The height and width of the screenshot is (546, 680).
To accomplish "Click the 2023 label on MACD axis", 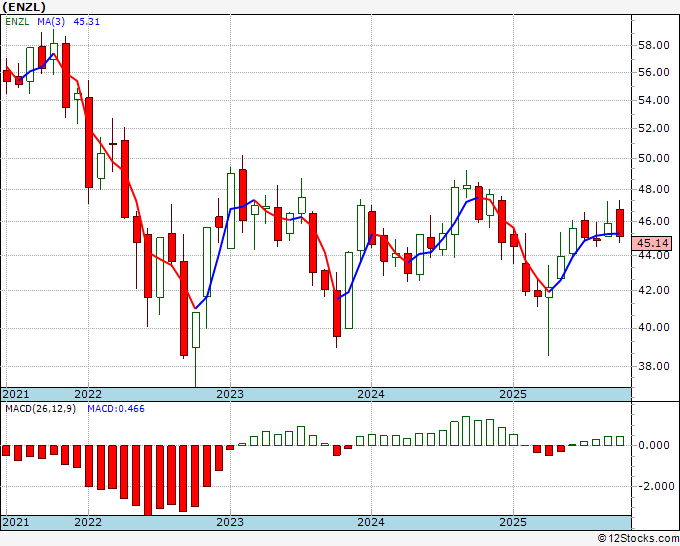I will (230, 522).
